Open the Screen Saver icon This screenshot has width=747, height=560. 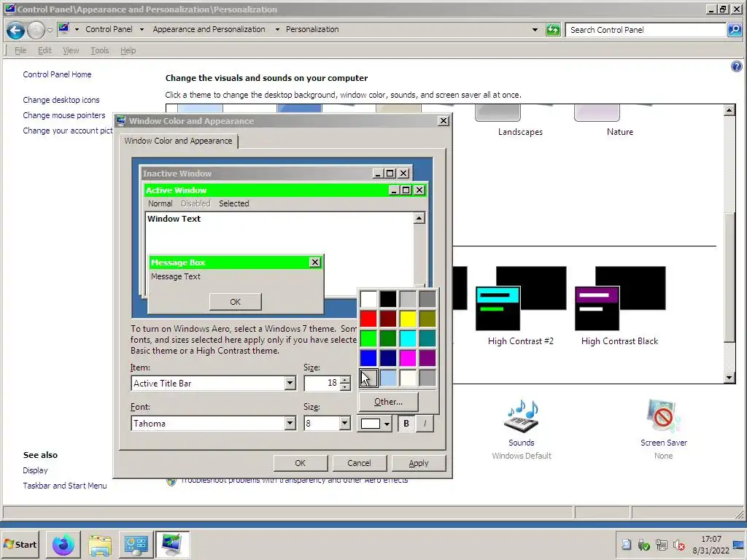663,415
